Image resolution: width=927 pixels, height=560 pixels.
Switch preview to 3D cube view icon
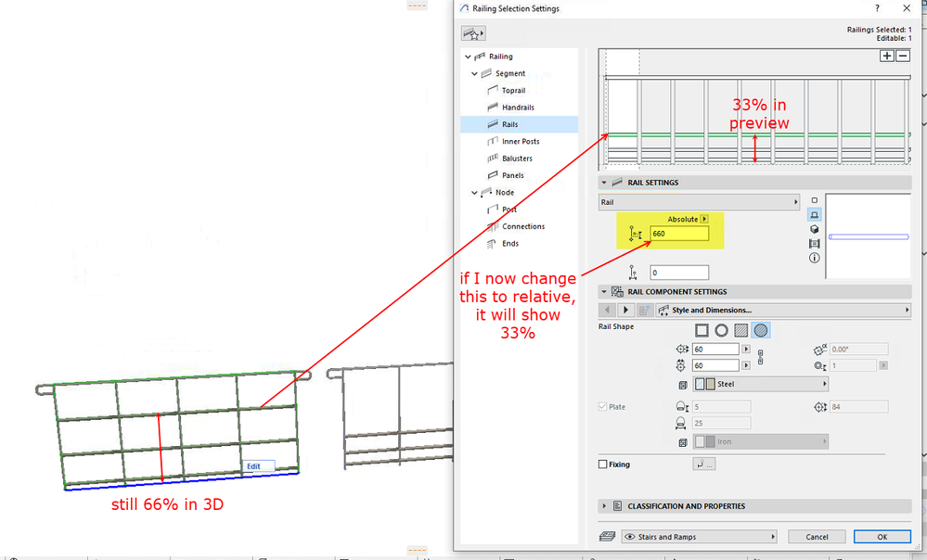[814, 229]
